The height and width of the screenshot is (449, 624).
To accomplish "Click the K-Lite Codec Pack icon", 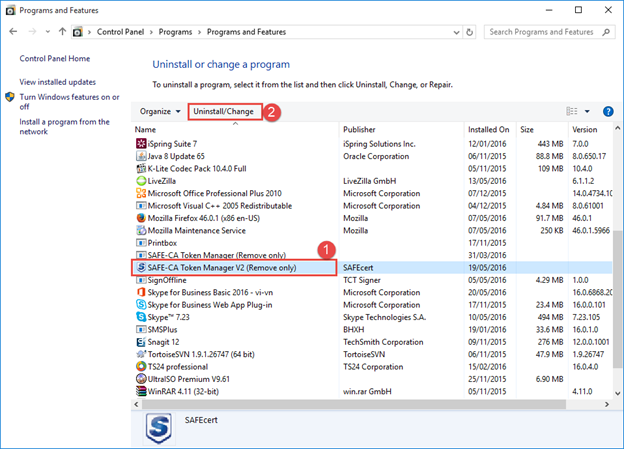I will pyautogui.click(x=141, y=168).
